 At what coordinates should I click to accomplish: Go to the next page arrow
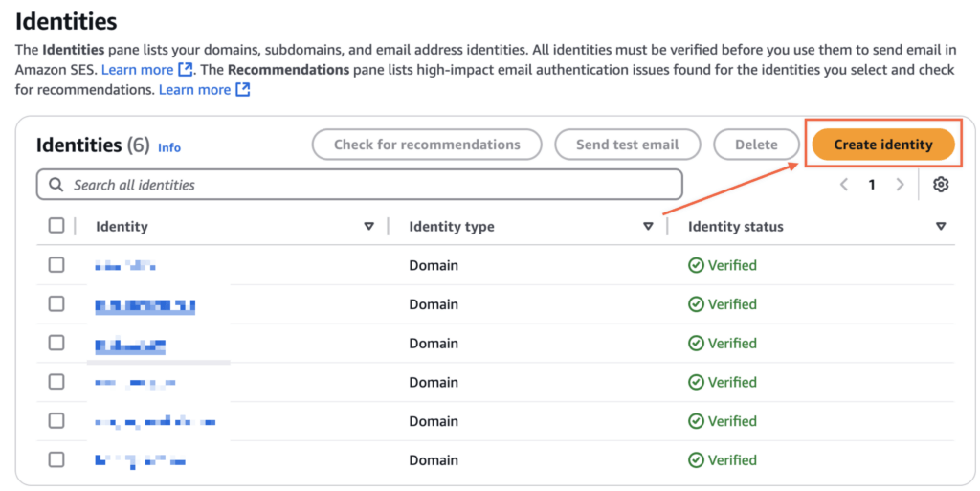click(x=900, y=185)
